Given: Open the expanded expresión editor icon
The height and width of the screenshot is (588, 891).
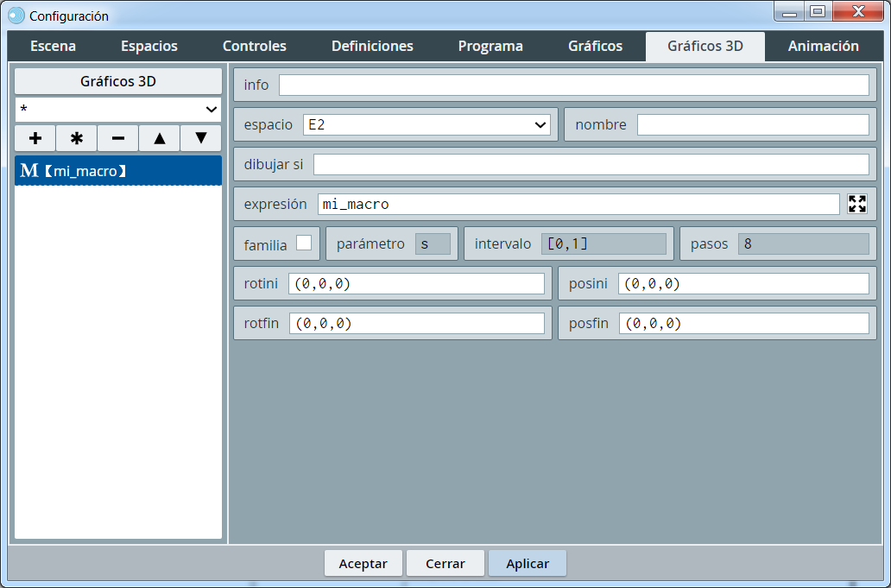Looking at the screenshot, I should (857, 205).
